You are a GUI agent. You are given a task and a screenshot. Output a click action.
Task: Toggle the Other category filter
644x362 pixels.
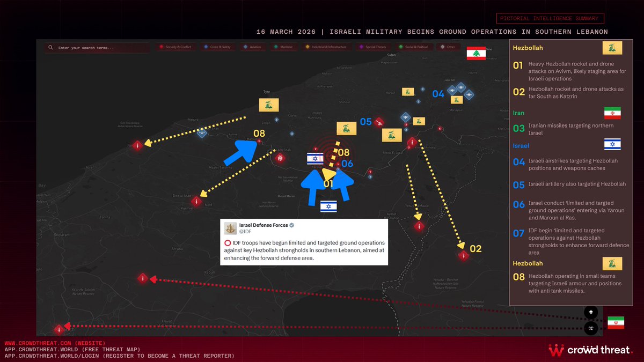pyautogui.click(x=448, y=47)
